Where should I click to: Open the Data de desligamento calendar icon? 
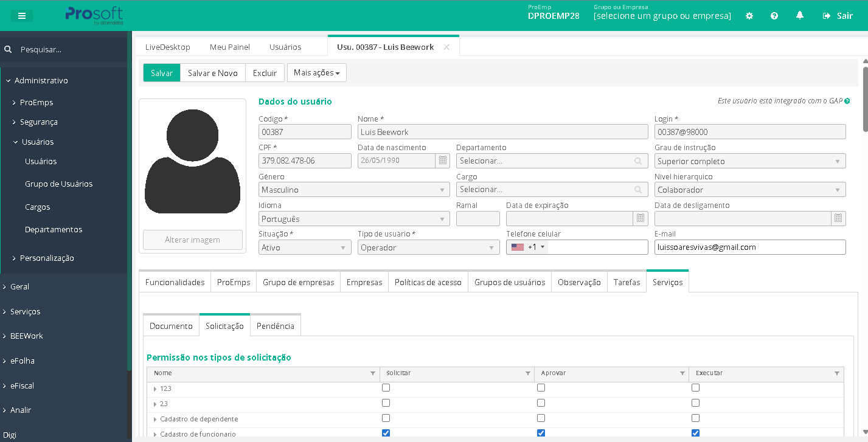click(838, 218)
